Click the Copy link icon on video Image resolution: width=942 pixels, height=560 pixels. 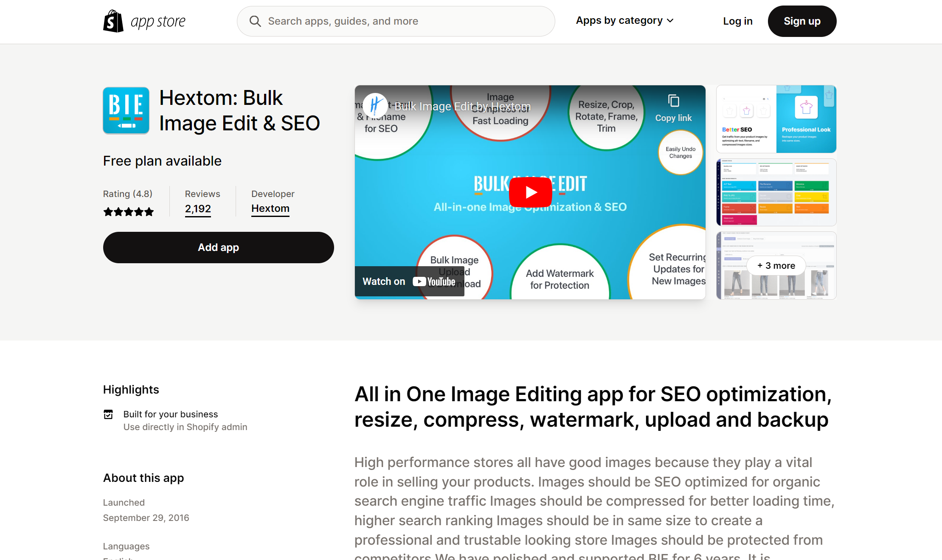point(673,101)
